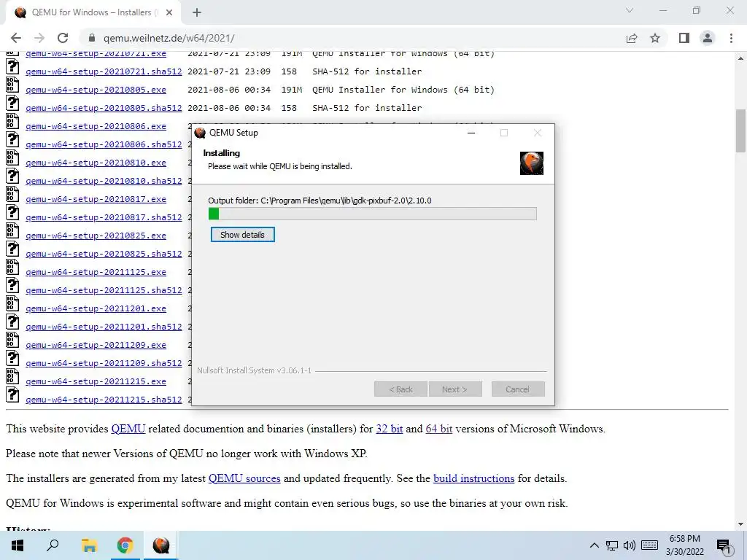Open link qemu-w64-setup-20210805.sha512

104,108
